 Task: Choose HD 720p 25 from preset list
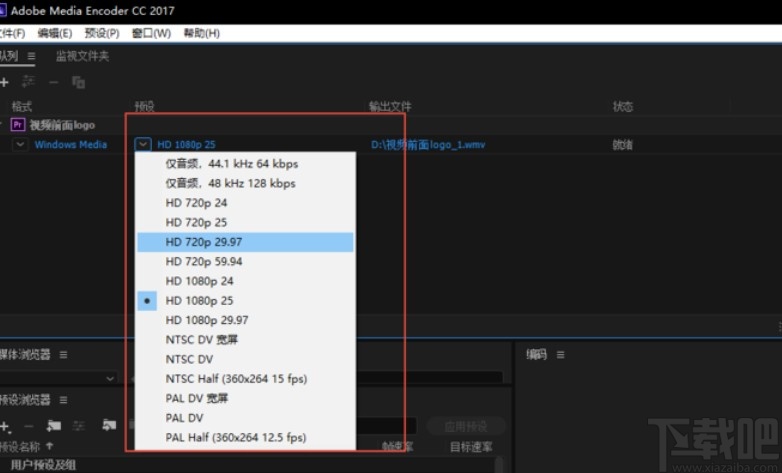point(245,222)
